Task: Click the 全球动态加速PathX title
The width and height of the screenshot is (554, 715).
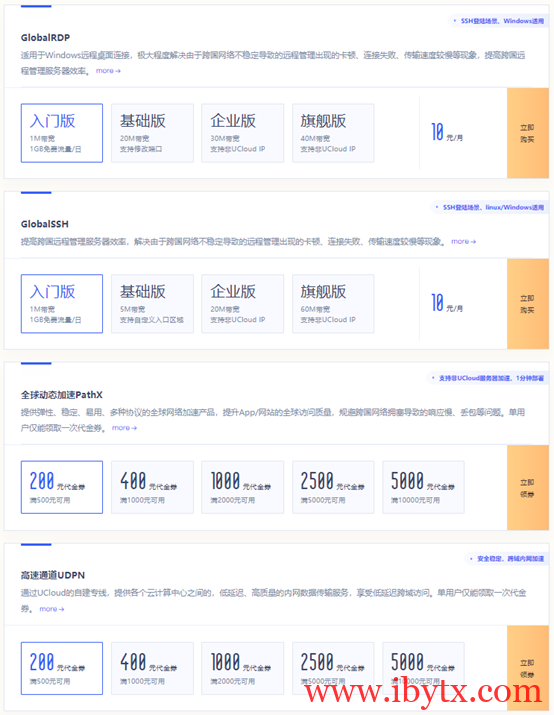Action: (x=62, y=395)
